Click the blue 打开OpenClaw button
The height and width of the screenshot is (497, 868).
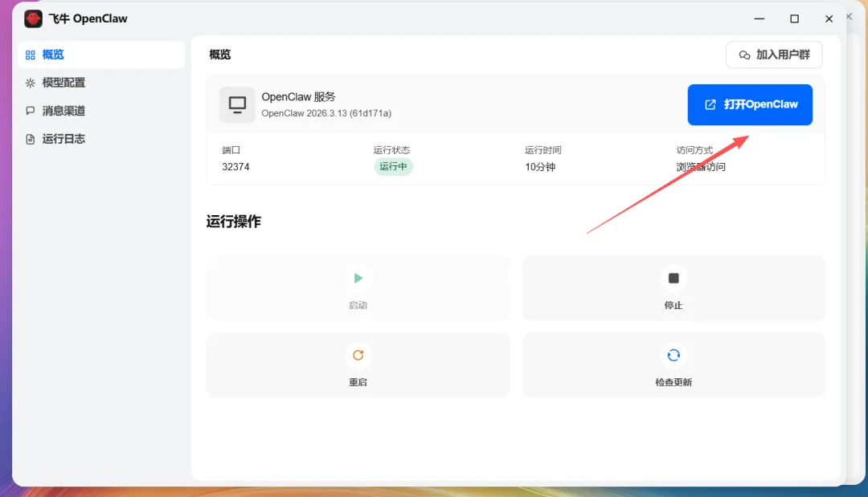pos(750,104)
